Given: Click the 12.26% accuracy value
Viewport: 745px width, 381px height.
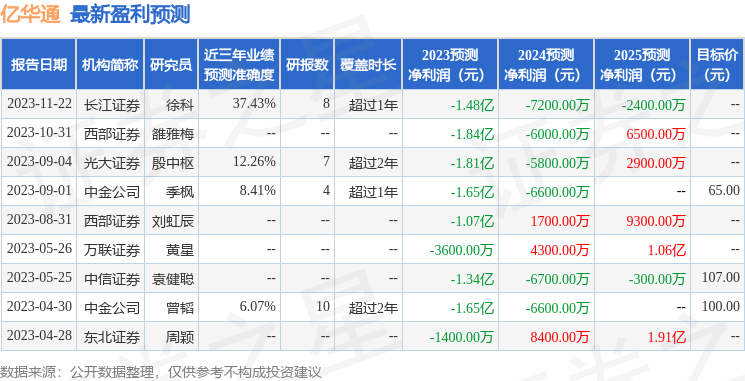Looking at the screenshot, I should pyautogui.click(x=254, y=162).
